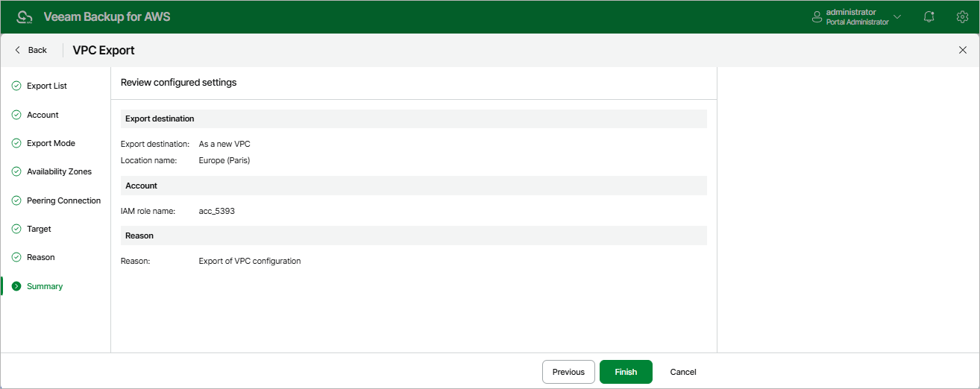Click the Target step checkmark icon

click(x=16, y=229)
